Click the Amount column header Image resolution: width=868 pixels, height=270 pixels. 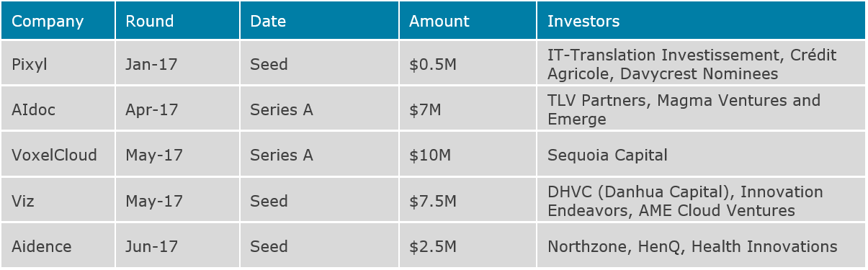(x=467, y=20)
